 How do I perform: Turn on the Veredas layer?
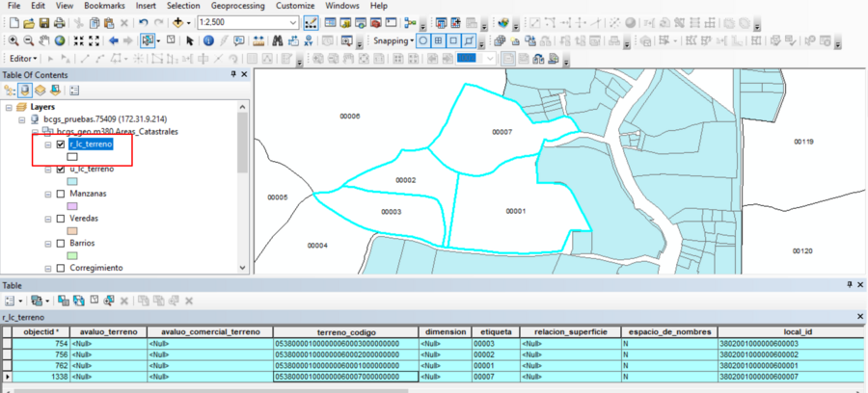61,219
